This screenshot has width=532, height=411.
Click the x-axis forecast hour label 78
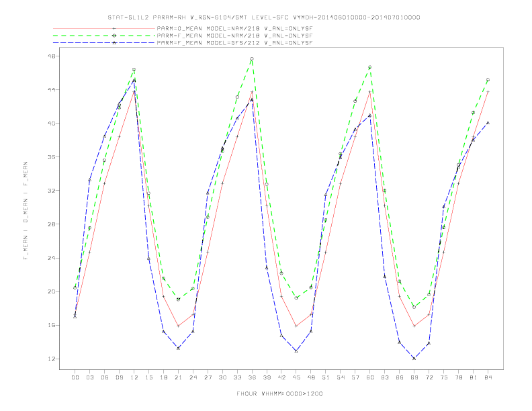[459, 377]
